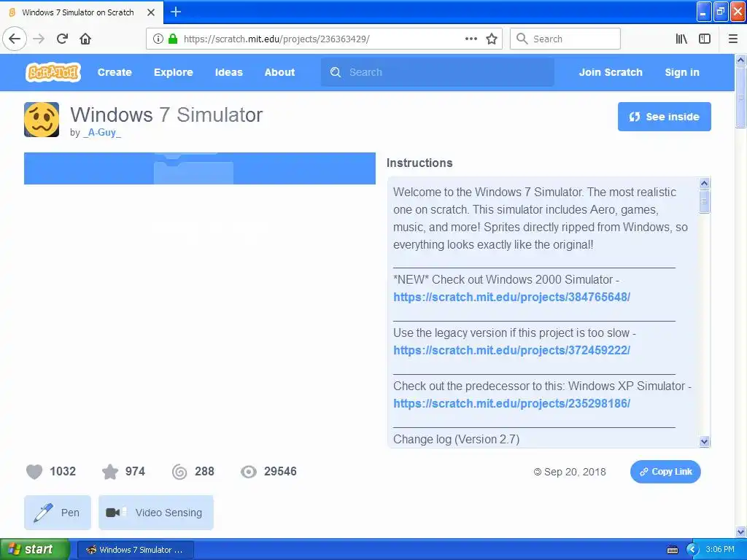This screenshot has height=560, width=747.
Task: Click the views eye icon
Action: click(x=249, y=472)
